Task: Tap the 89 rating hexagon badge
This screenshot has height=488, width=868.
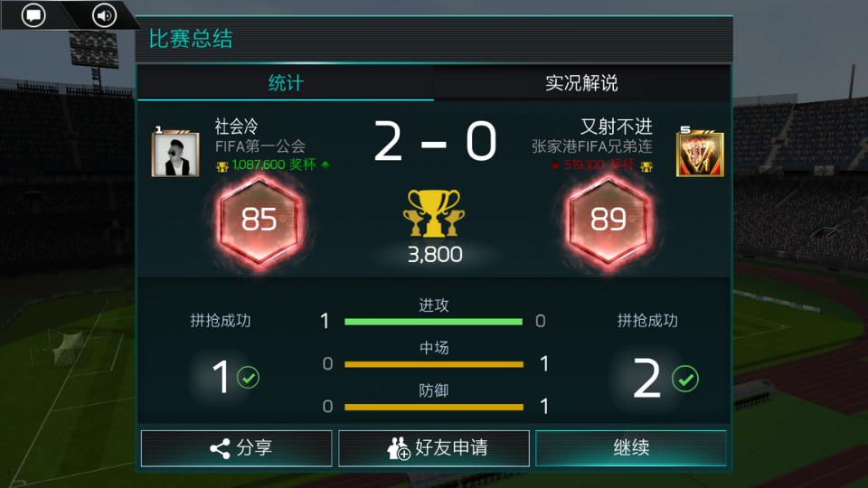Action: click(x=609, y=220)
